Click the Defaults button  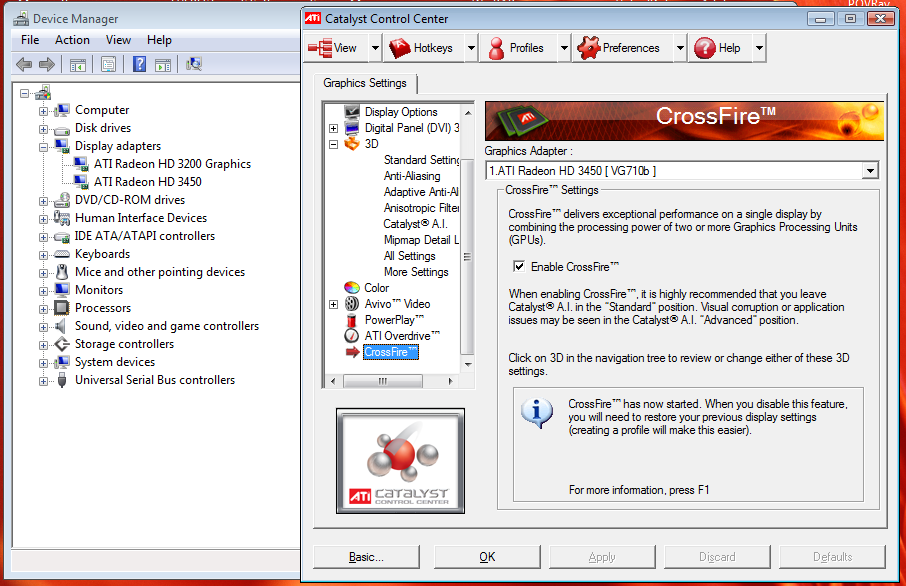pos(832,557)
